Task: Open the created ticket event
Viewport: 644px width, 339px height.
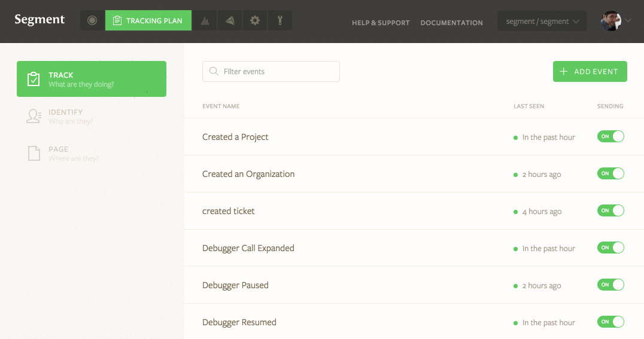Action: pyautogui.click(x=229, y=211)
